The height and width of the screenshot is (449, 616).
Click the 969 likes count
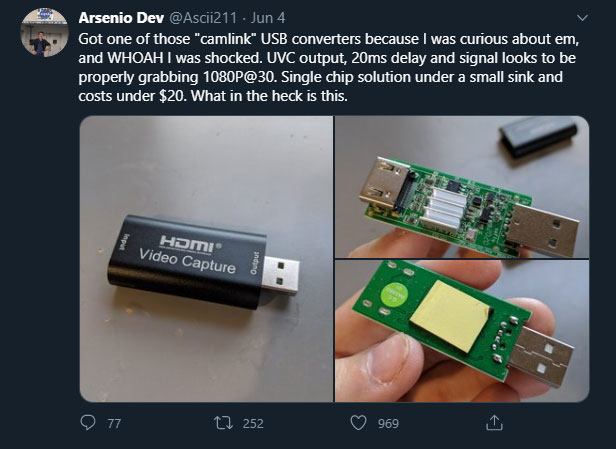pos(388,423)
